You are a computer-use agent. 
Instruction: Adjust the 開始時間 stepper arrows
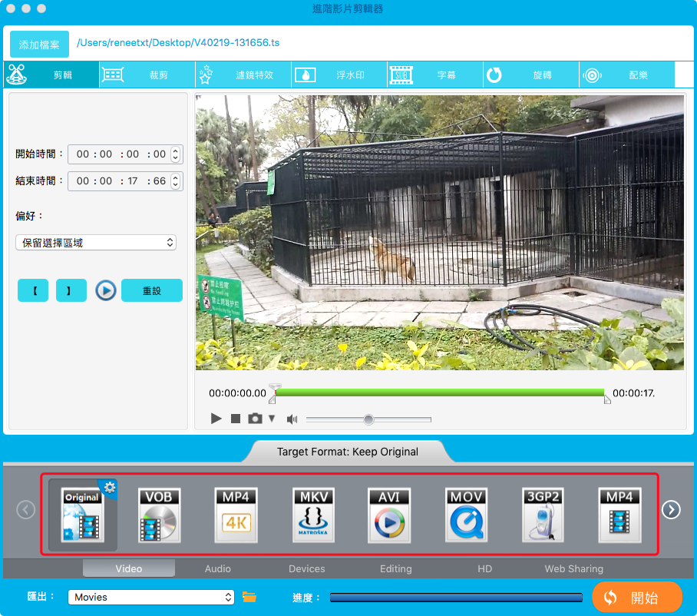coord(176,154)
